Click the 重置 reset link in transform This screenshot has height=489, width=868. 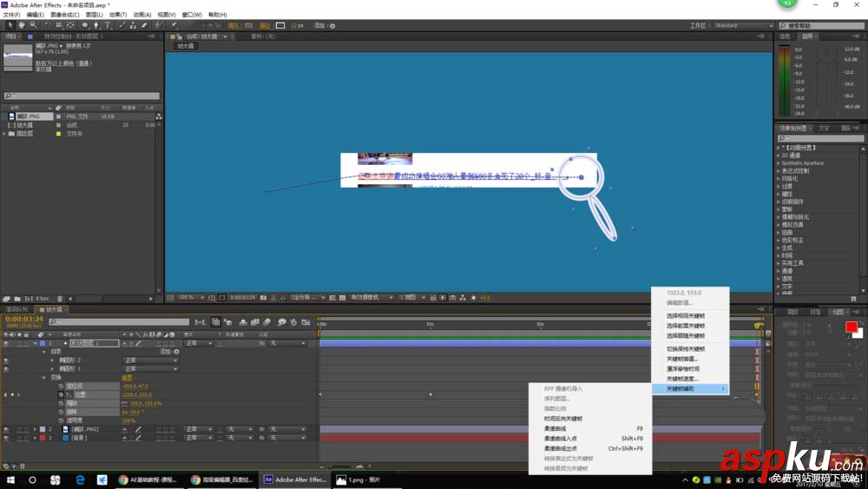click(127, 378)
